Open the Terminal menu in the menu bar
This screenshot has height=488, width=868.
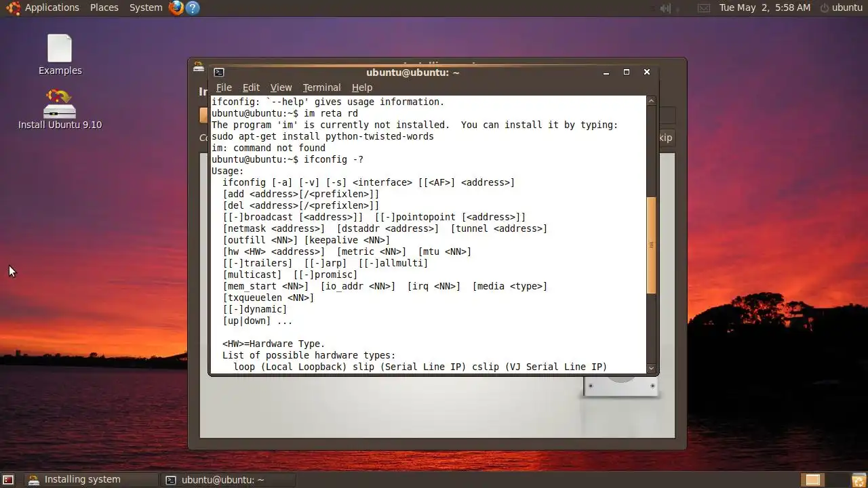pyautogui.click(x=321, y=87)
